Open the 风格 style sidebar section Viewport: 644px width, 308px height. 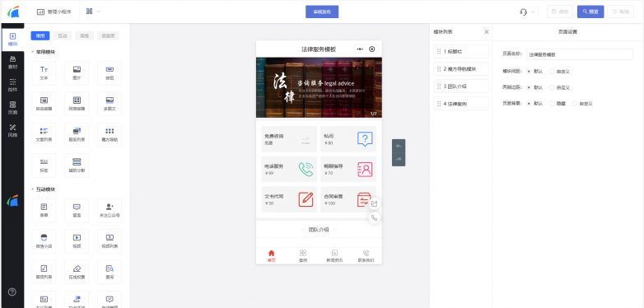point(12,131)
